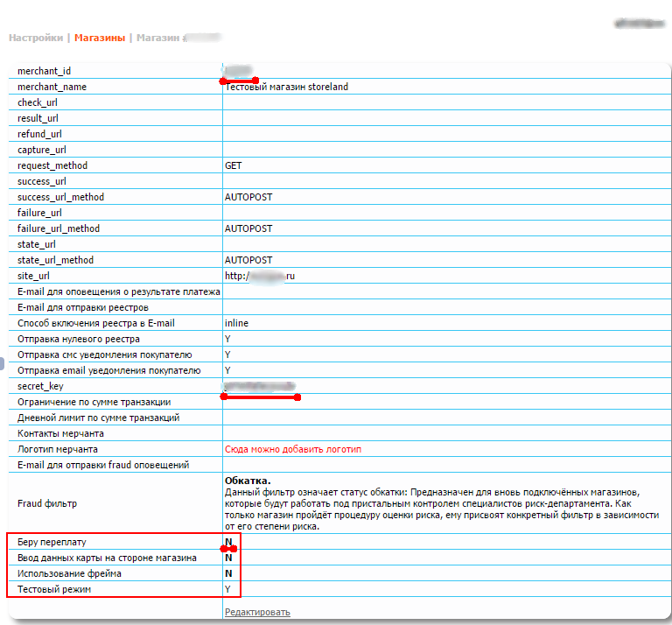Select Ввод данных карты на стороне магазина label
Image resolution: width=672 pixels, height=625 pixels.
(107, 558)
